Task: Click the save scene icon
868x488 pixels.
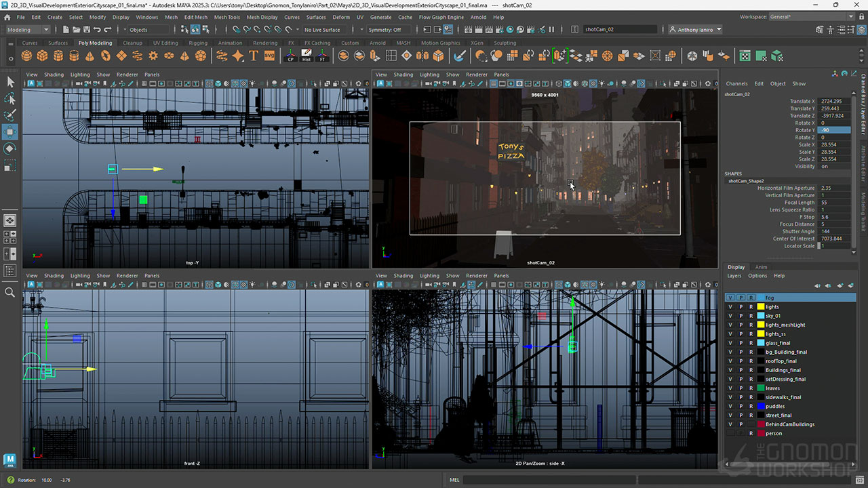Action: pos(85,30)
